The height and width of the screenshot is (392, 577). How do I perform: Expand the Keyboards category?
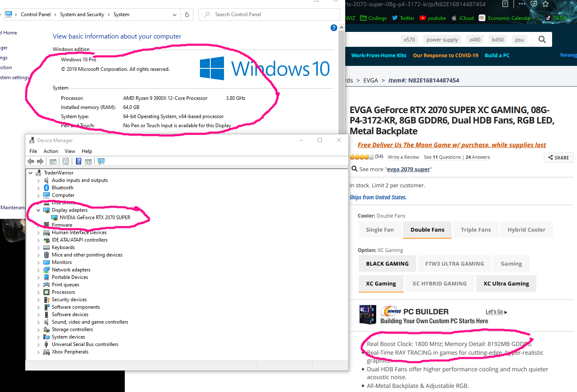coord(39,247)
